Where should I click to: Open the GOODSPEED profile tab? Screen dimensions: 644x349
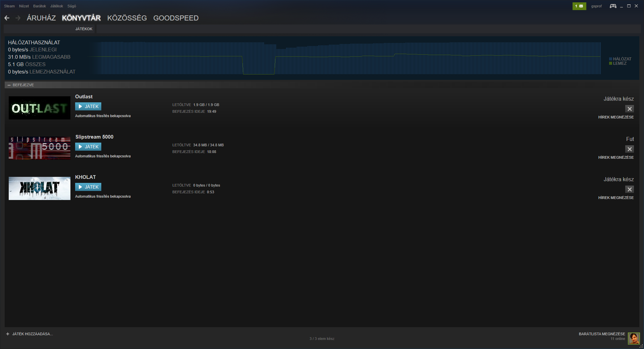point(176,18)
